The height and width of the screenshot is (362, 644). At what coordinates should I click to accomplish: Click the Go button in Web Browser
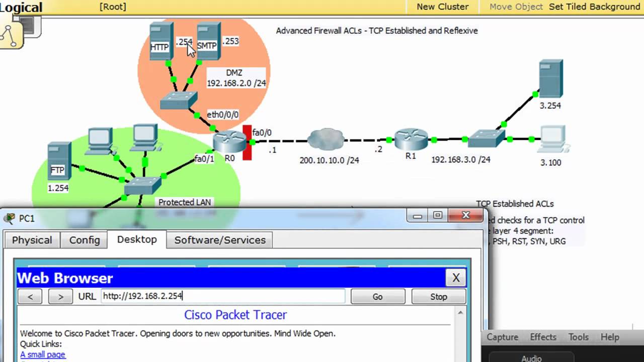coord(377,297)
